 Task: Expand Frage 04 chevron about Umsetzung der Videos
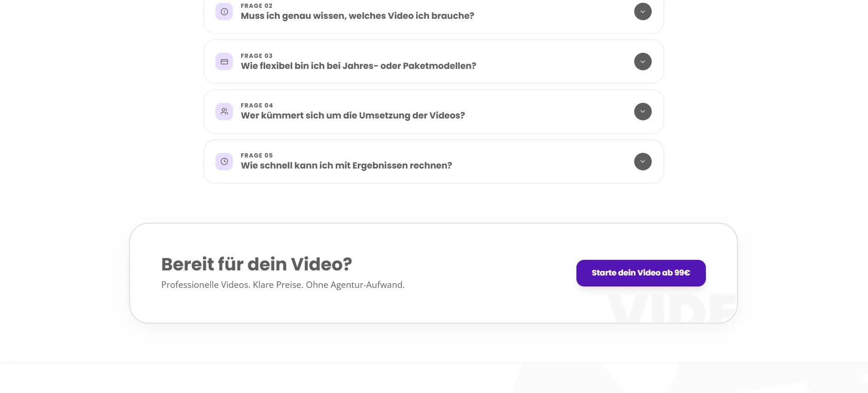[x=643, y=111]
